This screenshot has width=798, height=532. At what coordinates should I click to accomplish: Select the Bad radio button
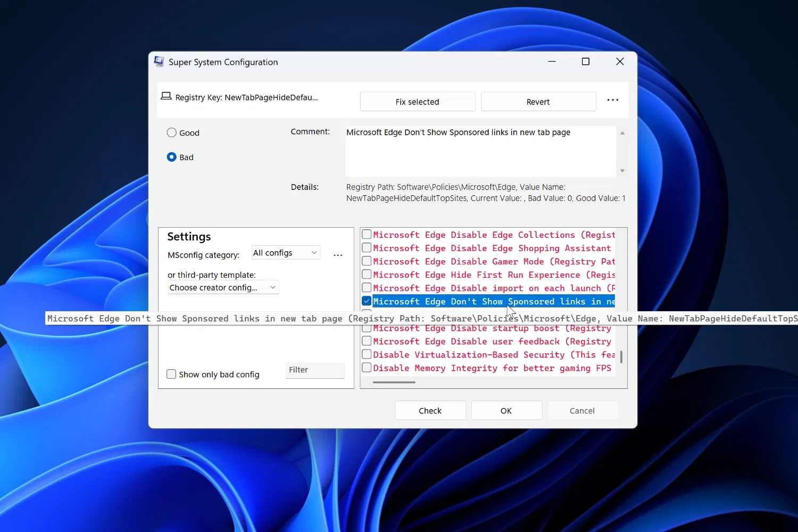click(171, 157)
